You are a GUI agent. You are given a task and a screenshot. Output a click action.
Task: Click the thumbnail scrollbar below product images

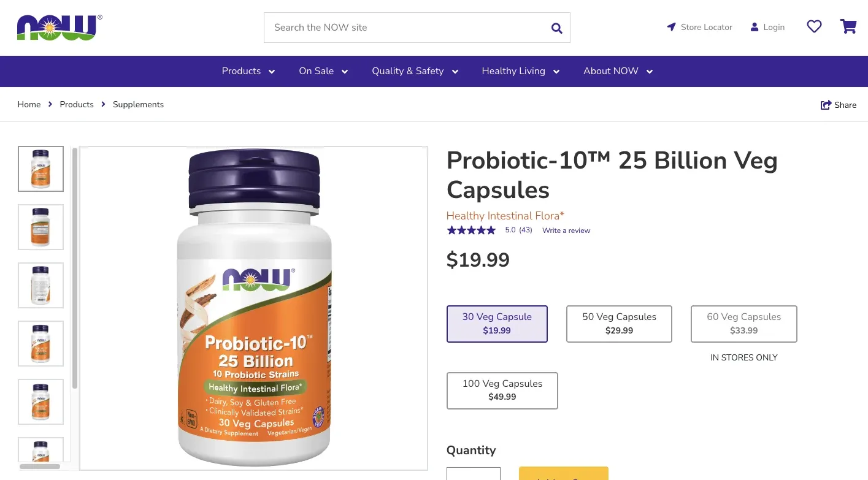coord(40,467)
